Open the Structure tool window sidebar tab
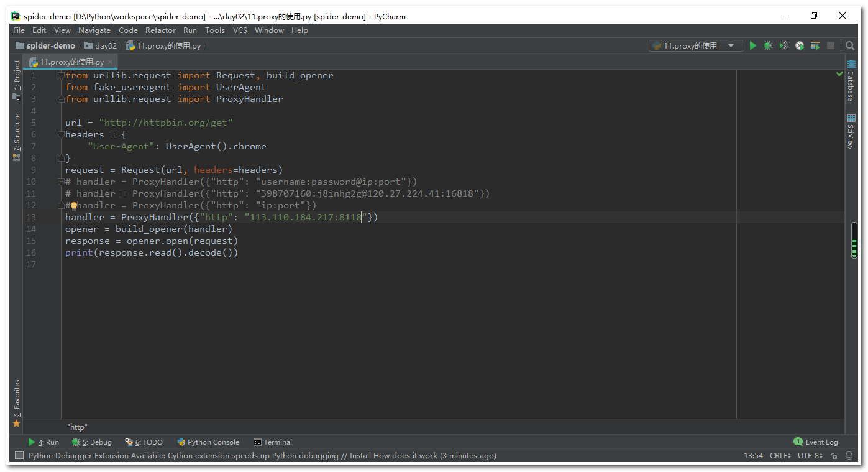 17,137
